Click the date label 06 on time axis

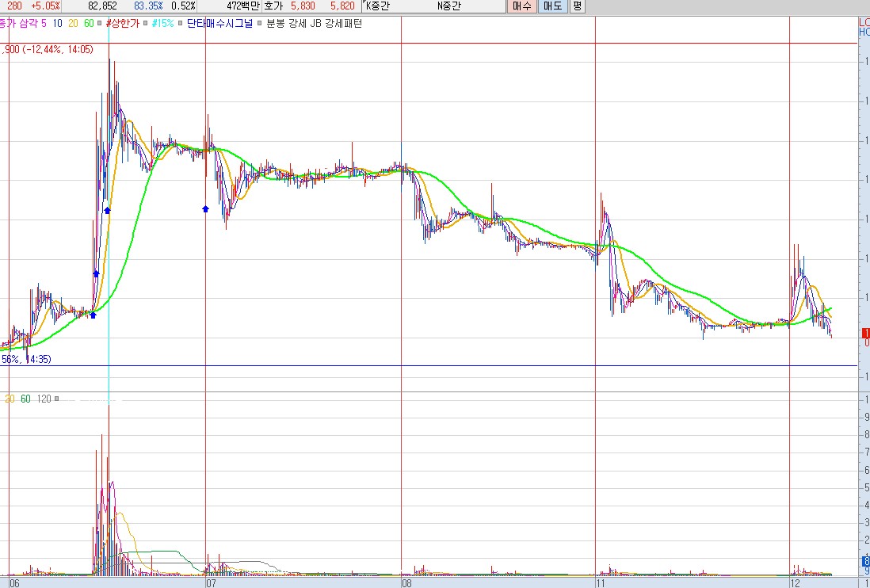point(14,583)
